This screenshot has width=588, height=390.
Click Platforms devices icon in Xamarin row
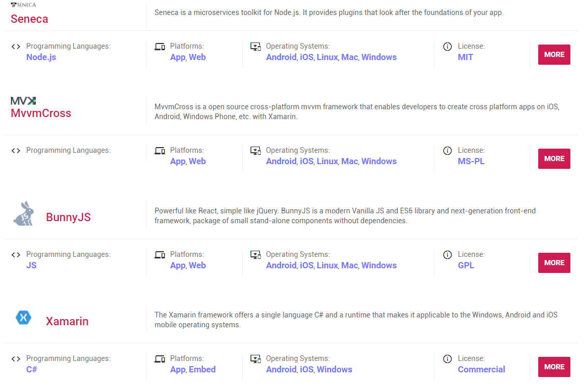coord(160,359)
